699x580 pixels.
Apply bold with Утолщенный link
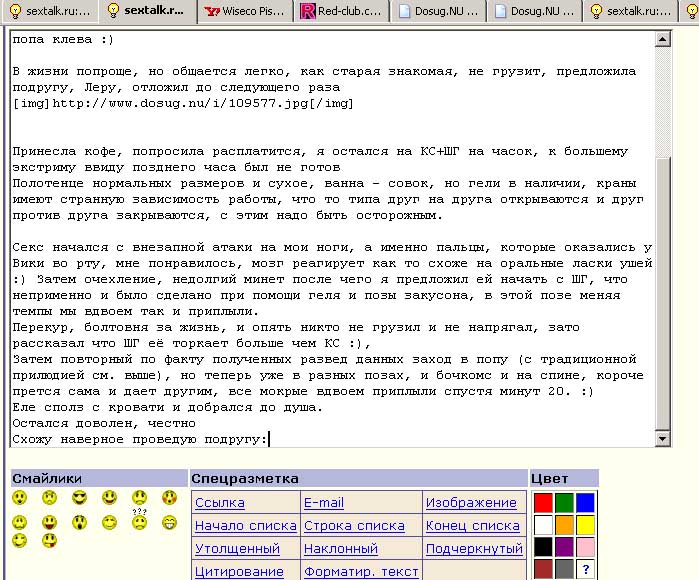pos(237,549)
